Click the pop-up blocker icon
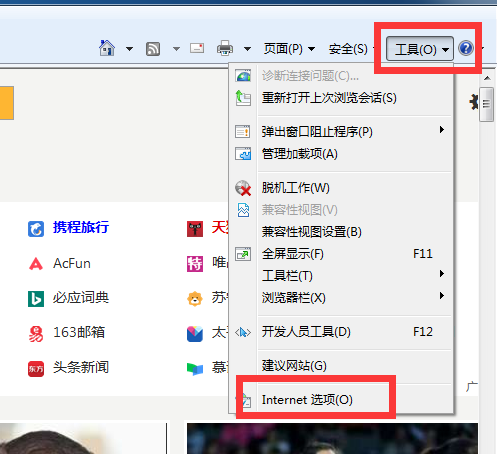The width and height of the screenshot is (497, 454). point(243,132)
